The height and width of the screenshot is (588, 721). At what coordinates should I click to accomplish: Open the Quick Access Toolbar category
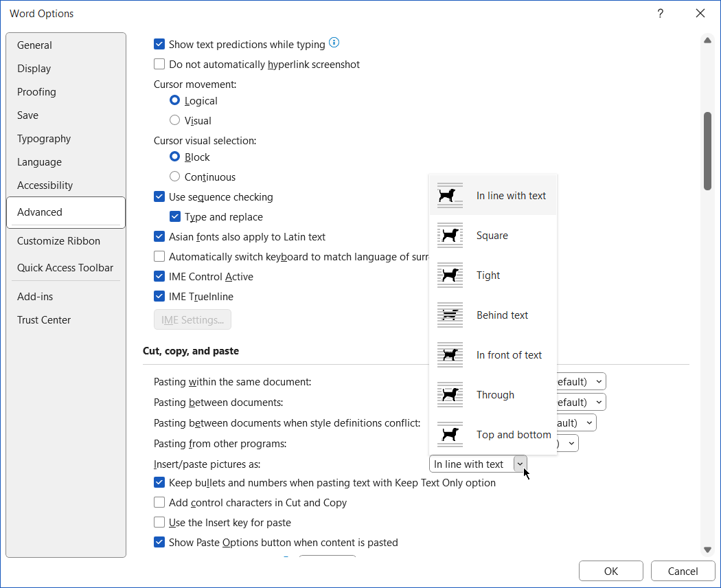66,268
